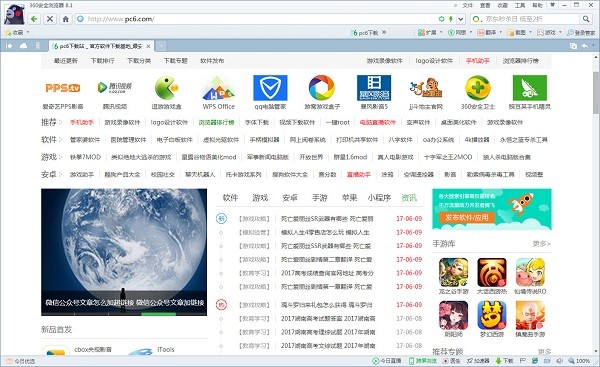
Task: Open the 下载排行 navigation link
Action: pyautogui.click(x=103, y=60)
